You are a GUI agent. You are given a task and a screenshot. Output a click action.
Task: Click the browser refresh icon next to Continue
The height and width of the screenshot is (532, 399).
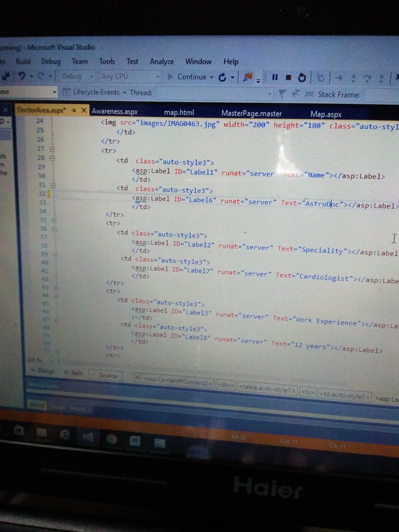point(222,77)
